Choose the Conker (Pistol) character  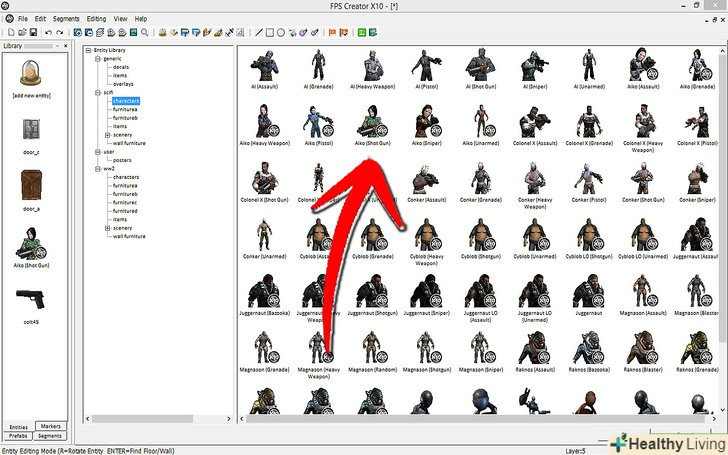[x=589, y=182]
